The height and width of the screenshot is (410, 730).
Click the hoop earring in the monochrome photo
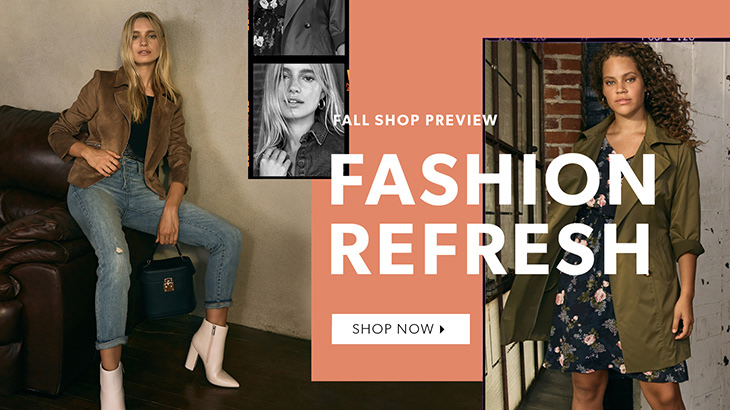point(322,103)
